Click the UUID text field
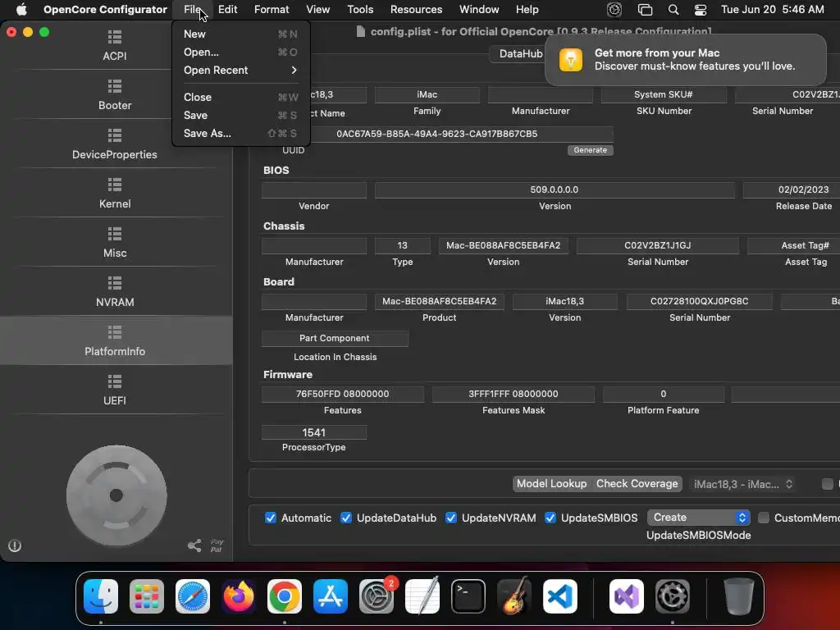 [x=436, y=134]
